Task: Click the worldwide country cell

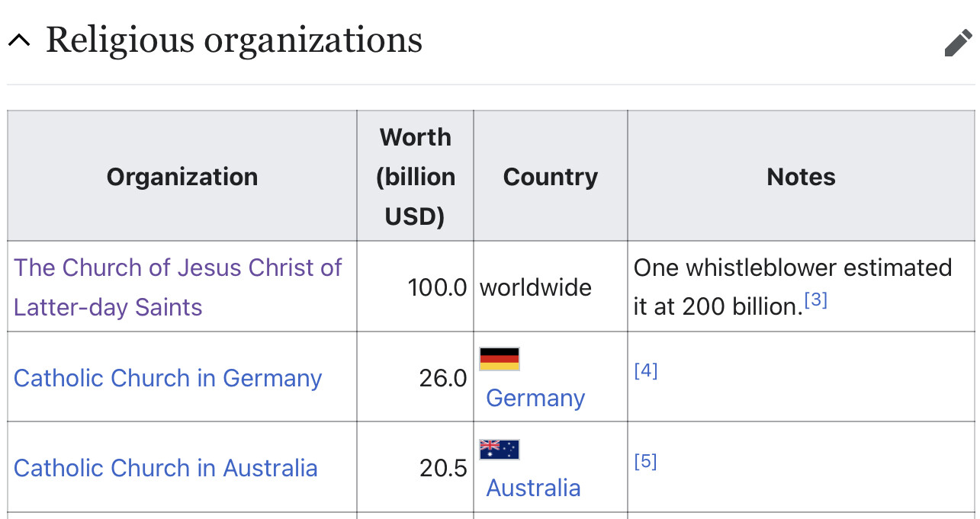Action: [535, 287]
